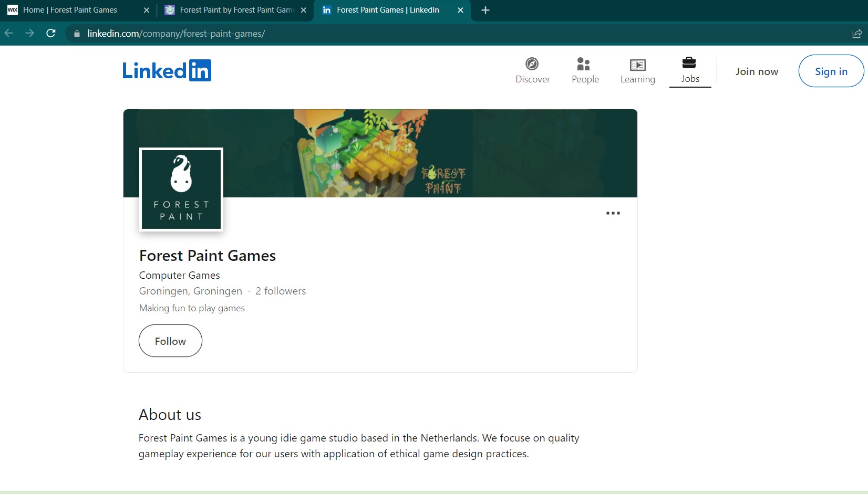
Task: Follow Forest Paint Games
Action: coord(170,341)
